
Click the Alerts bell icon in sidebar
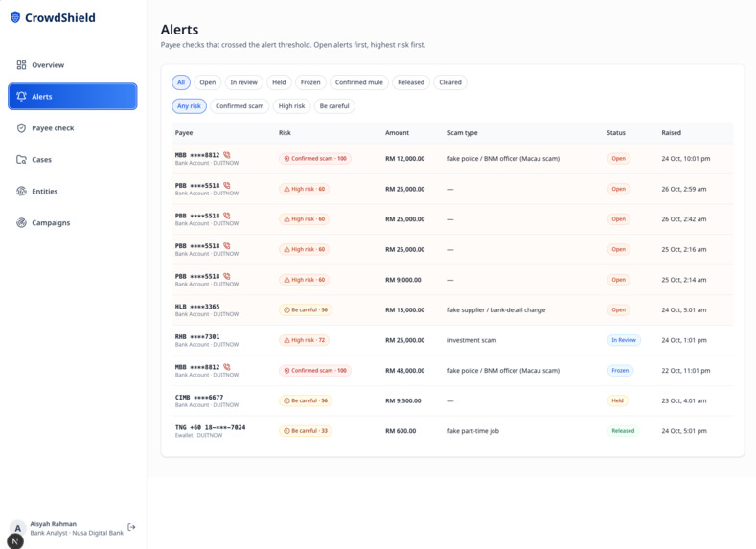point(21,96)
